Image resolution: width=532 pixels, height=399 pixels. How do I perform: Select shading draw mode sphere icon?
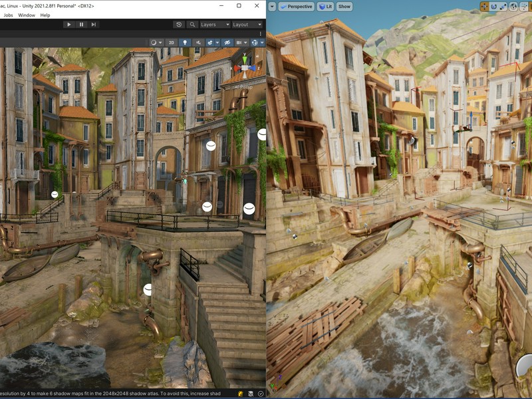pyautogui.click(x=154, y=43)
